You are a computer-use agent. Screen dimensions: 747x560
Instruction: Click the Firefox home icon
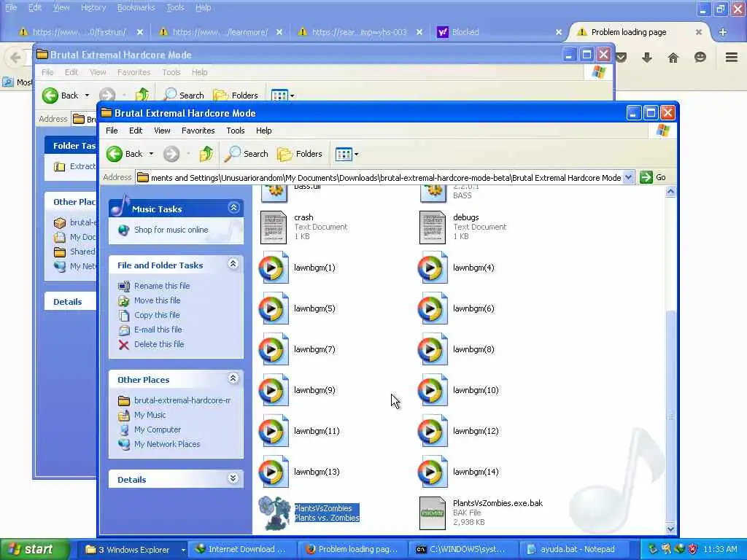point(673,58)
